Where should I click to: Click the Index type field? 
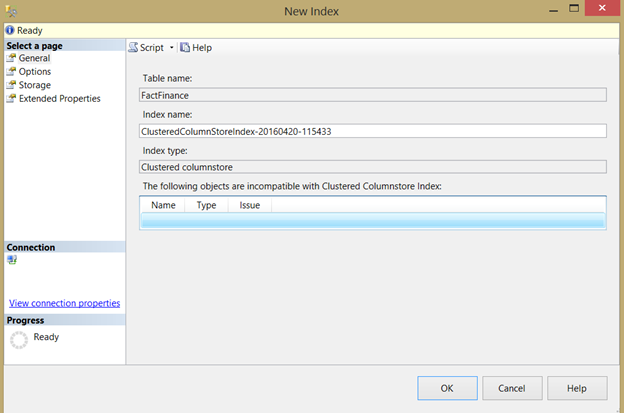(373, 167)
